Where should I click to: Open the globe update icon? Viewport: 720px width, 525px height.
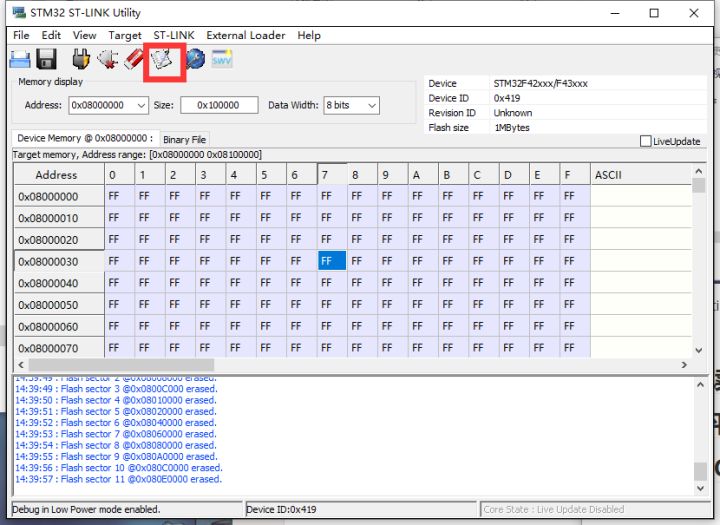pyautogui.click(x=196, y=59)
